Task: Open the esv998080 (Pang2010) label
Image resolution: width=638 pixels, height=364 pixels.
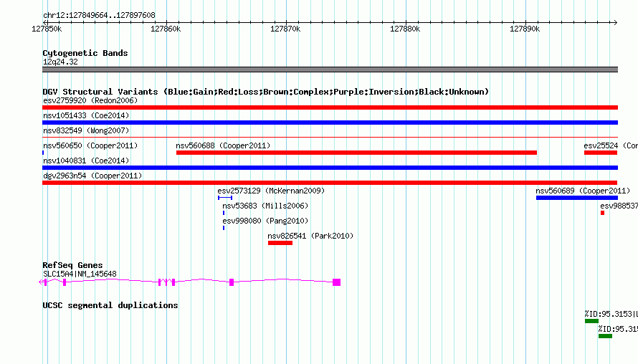Action: point(265,221)
